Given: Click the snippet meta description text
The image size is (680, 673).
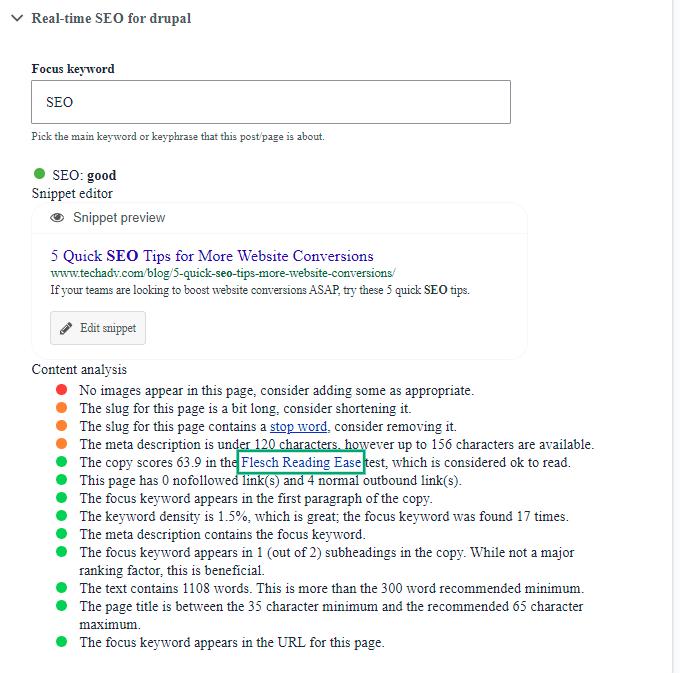Looking at the screenshot, I should tap(259, 290).
